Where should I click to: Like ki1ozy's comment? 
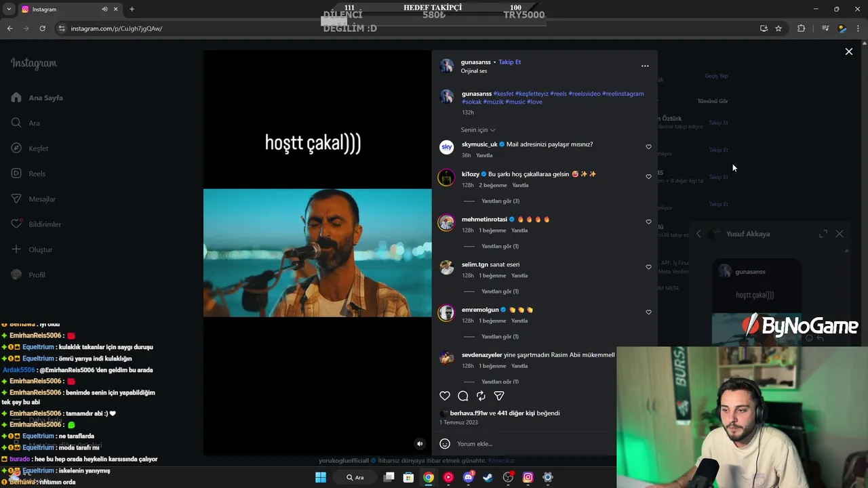point(648,177)
